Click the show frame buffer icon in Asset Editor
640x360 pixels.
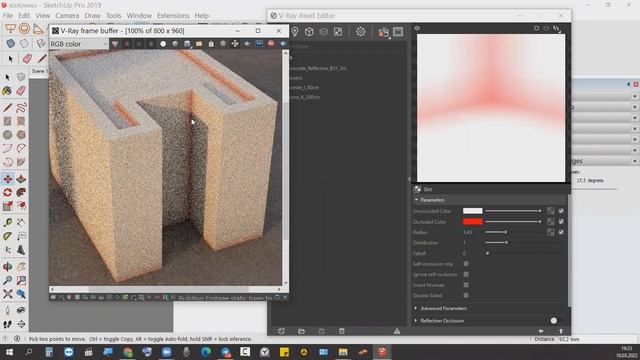click(x=398, y=31)
